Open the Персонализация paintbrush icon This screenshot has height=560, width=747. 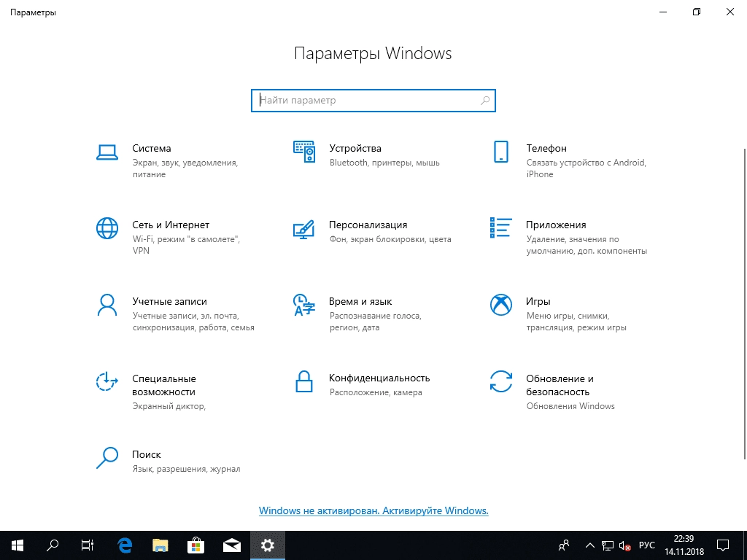(304, 229)
